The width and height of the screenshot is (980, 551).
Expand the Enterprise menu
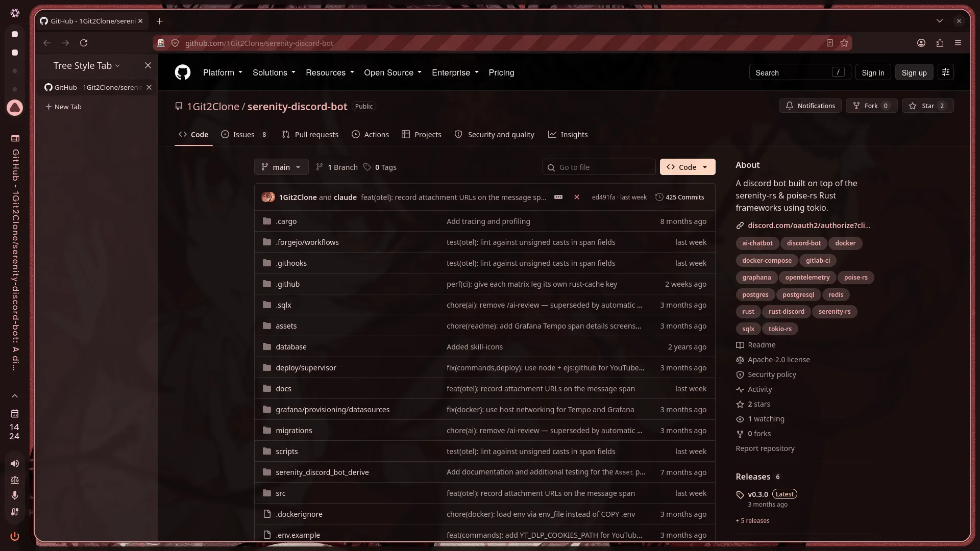[455, 72]
